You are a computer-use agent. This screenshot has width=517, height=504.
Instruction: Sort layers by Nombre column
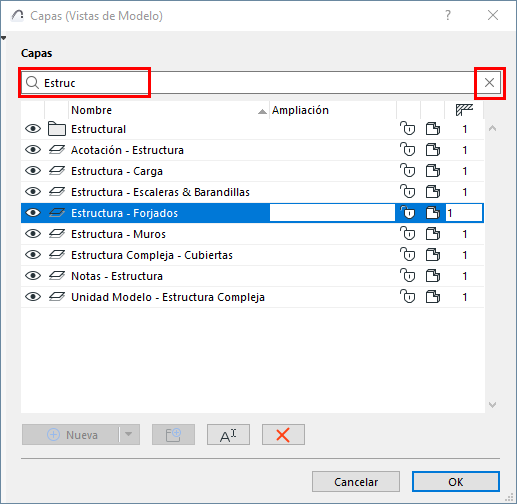pyautogui.click(x=169, y=110)
